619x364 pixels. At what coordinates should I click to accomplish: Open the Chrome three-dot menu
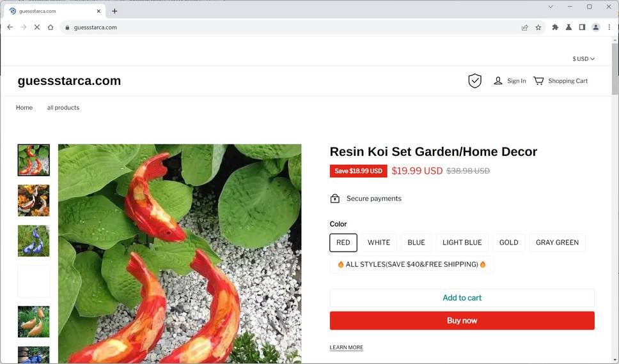tap(609, 27)
